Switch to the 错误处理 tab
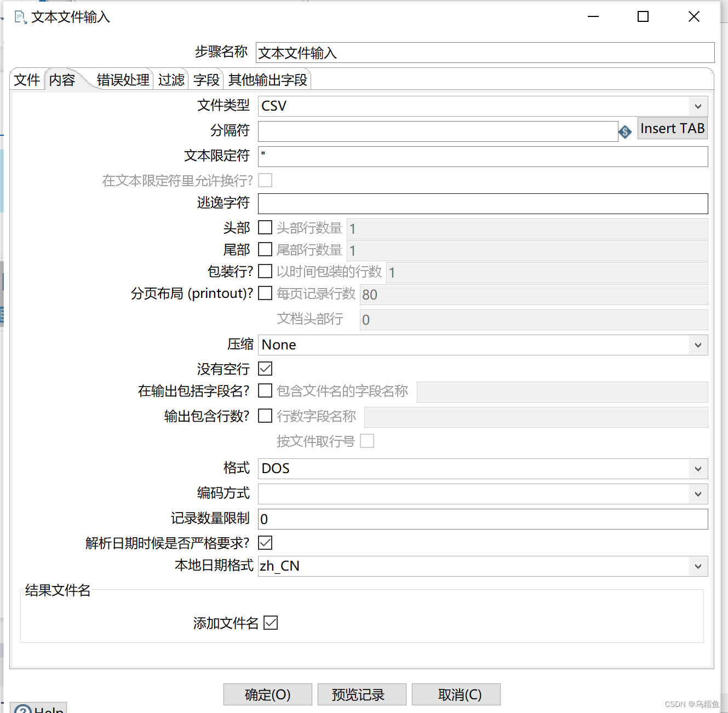Screen dimensions: 728x713 point(123,80)
